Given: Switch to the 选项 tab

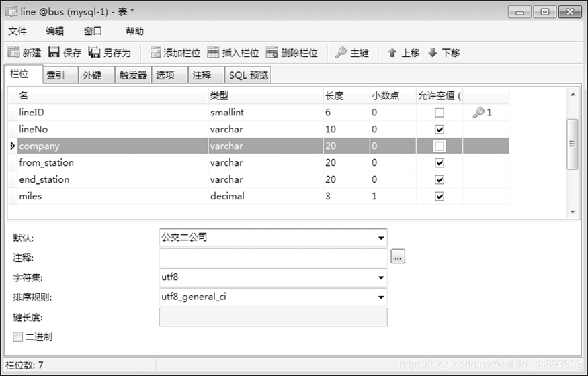Looking at the screenshot, I should click(170, 75).
